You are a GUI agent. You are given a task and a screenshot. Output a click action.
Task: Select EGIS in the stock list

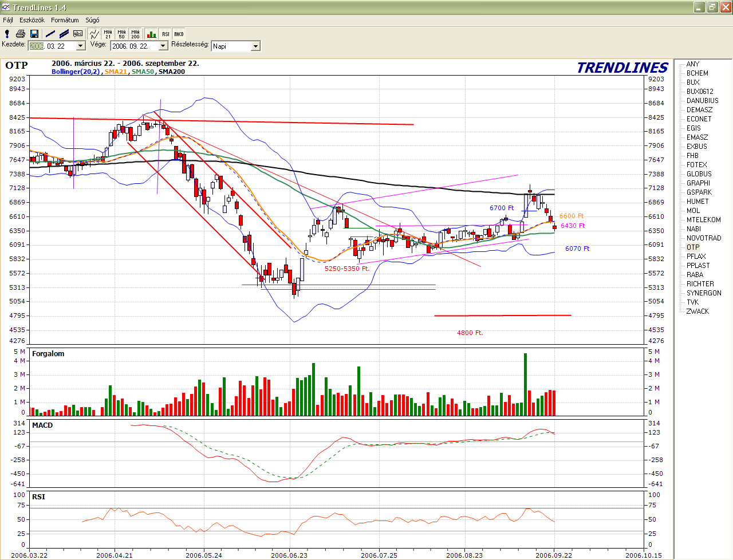pyautogui.click(x=693, y=128)
